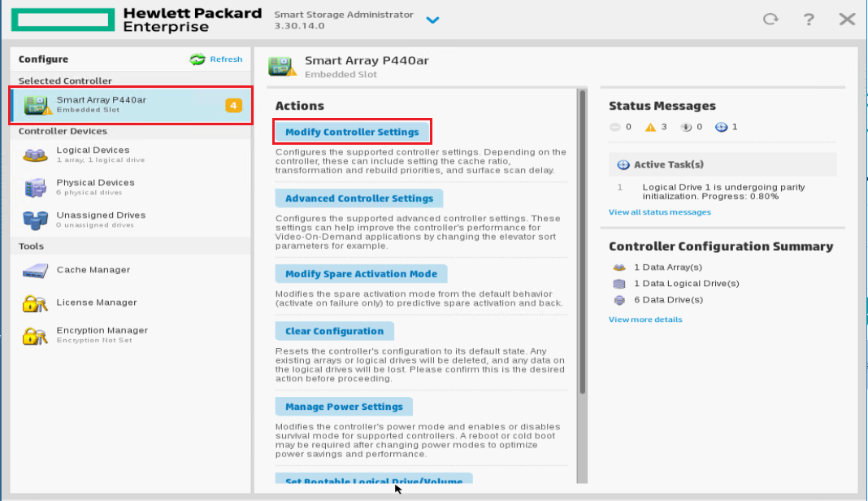The height and width of the screenshot is (501, 868).
Task: Click Modify Controller Settings button
Action: pos(352,132)
